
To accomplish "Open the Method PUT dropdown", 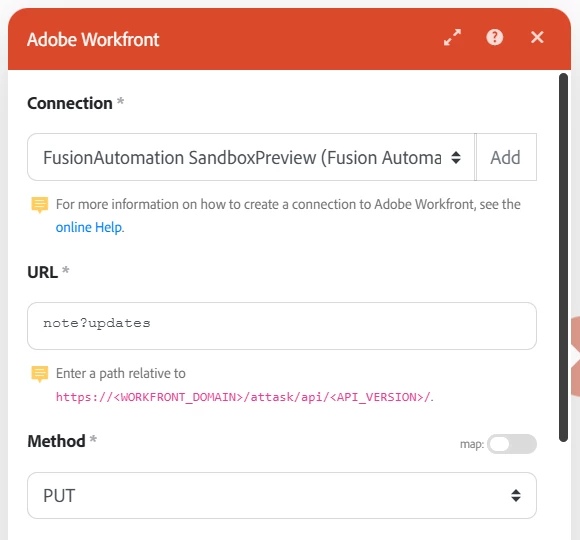I will click(x=282, y=495).
